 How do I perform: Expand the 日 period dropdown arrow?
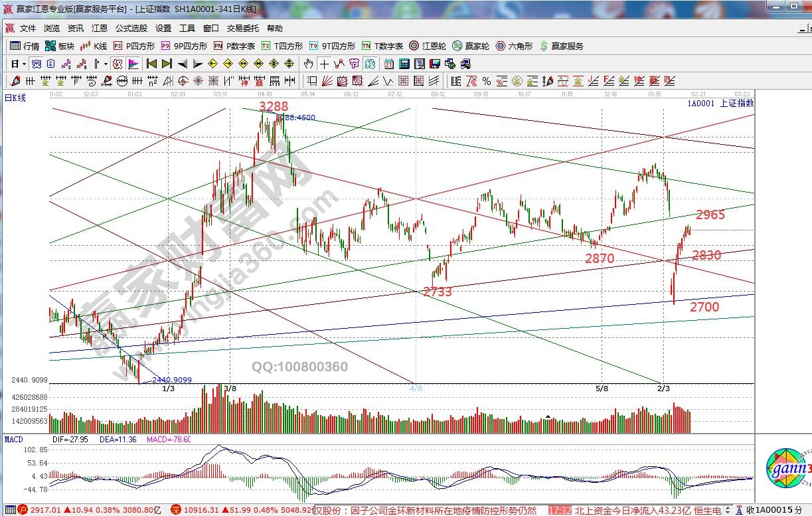click(25, 64)
